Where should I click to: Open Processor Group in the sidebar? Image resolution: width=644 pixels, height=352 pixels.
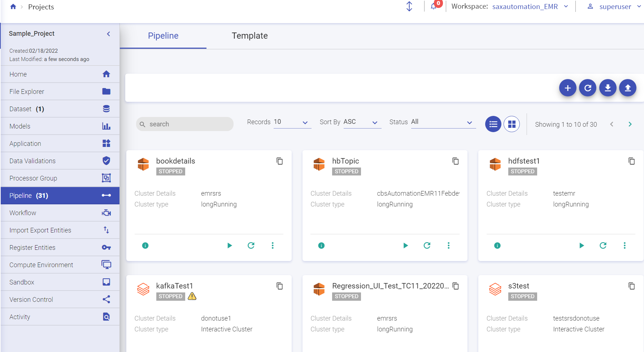click(60, 178)
